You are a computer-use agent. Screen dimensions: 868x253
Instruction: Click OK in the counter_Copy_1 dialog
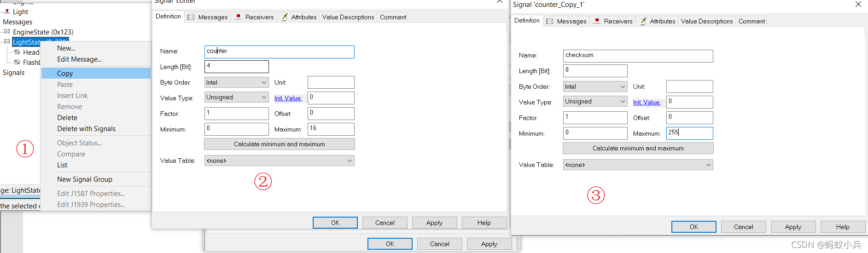tap(694, 227)
